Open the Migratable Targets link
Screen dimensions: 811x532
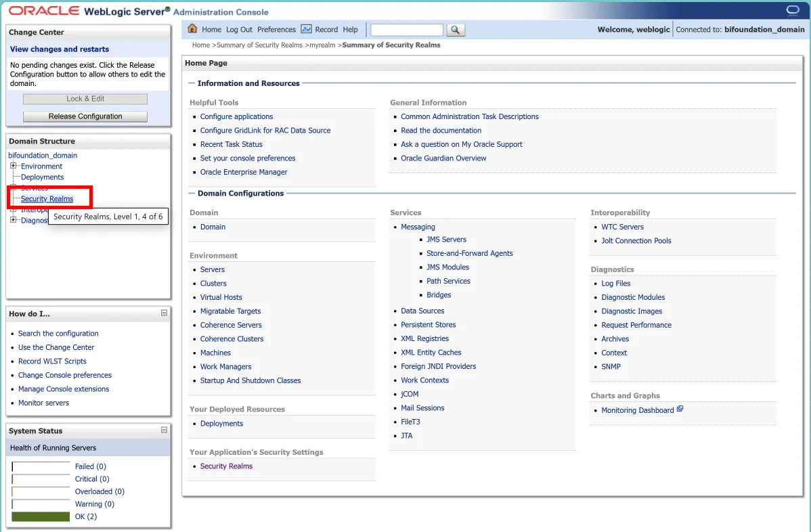(230, 311)
